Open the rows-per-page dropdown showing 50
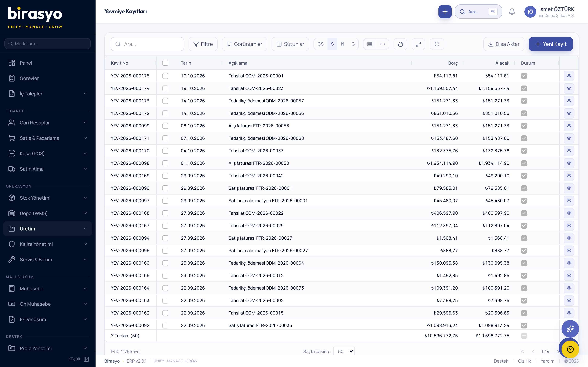Viewport: 588px width, 367px height. point(344,351)
